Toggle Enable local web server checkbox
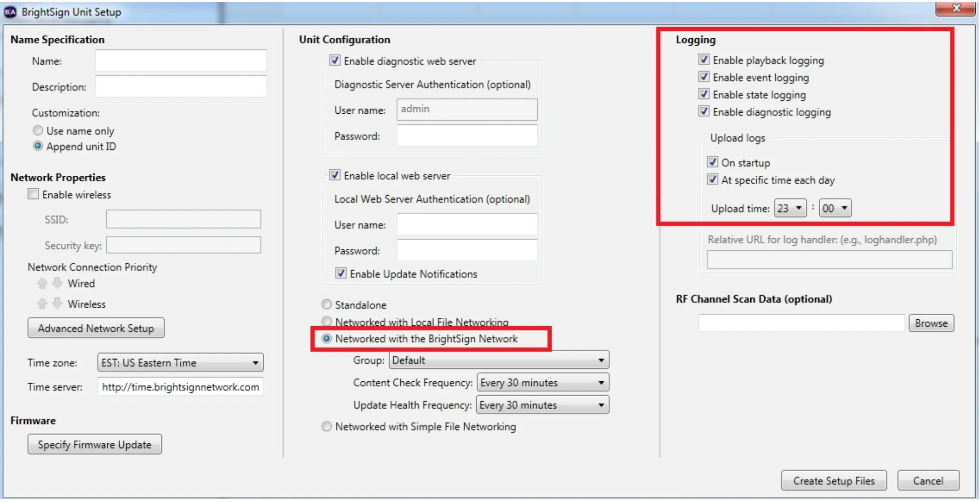This screenshot has width=980, height=502. 335,175
